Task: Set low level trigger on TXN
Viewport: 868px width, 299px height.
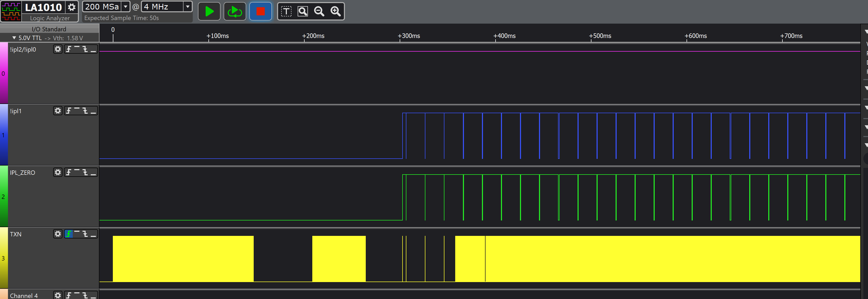Action: [x=93, y=234]
